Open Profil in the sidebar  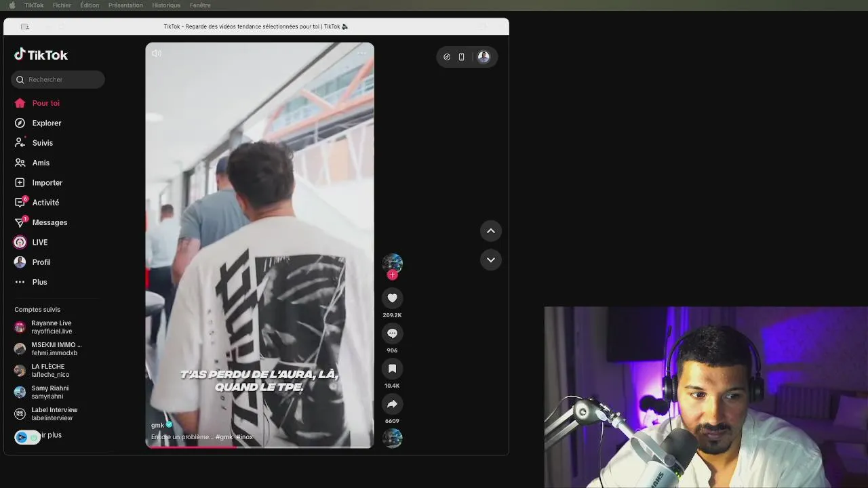33,262
